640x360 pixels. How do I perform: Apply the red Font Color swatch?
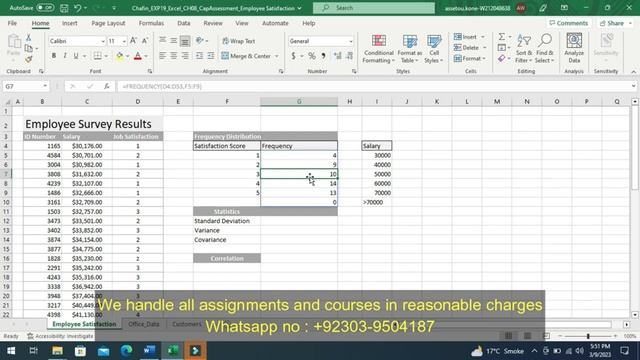click(138, 56)
